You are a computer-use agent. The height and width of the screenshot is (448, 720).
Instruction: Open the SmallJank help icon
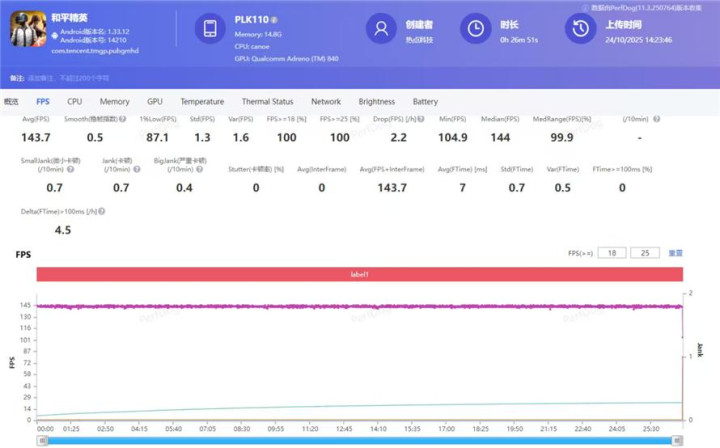[x=70, y=169]
